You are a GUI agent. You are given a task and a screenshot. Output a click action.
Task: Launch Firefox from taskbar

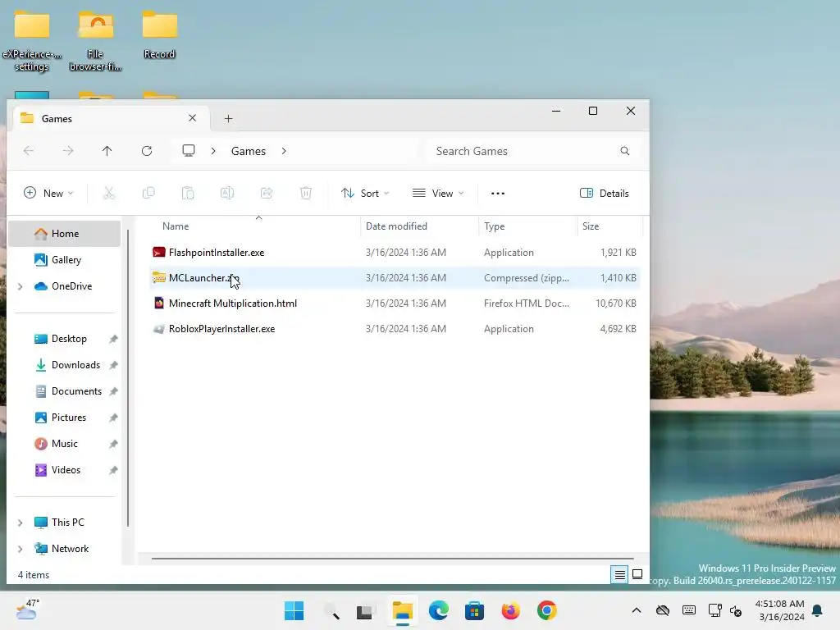coord(510,610)
